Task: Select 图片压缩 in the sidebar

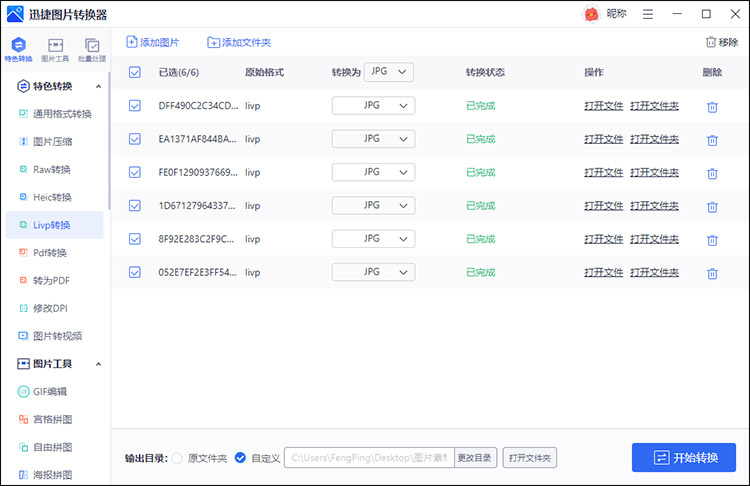Action: (52, 141)
